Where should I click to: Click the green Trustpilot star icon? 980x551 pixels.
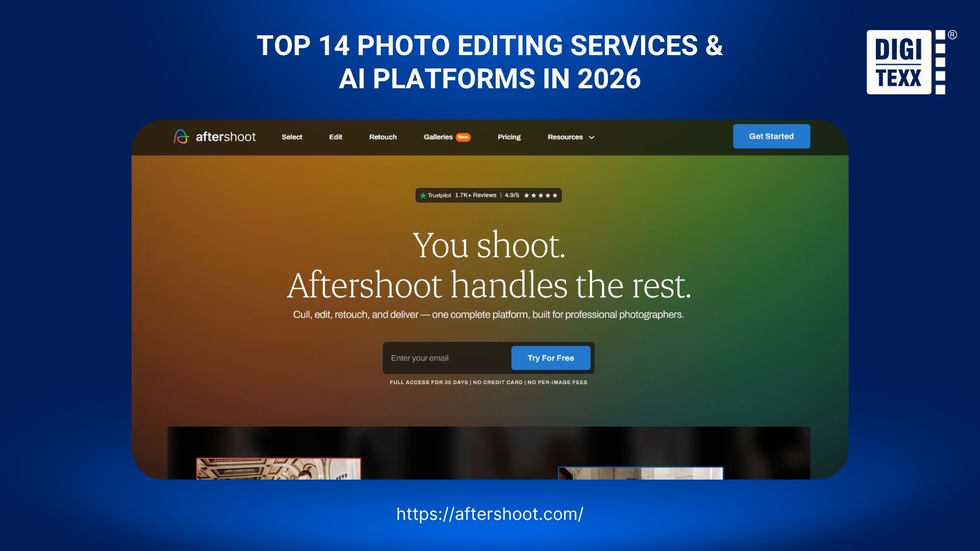(x=423, y=195)
